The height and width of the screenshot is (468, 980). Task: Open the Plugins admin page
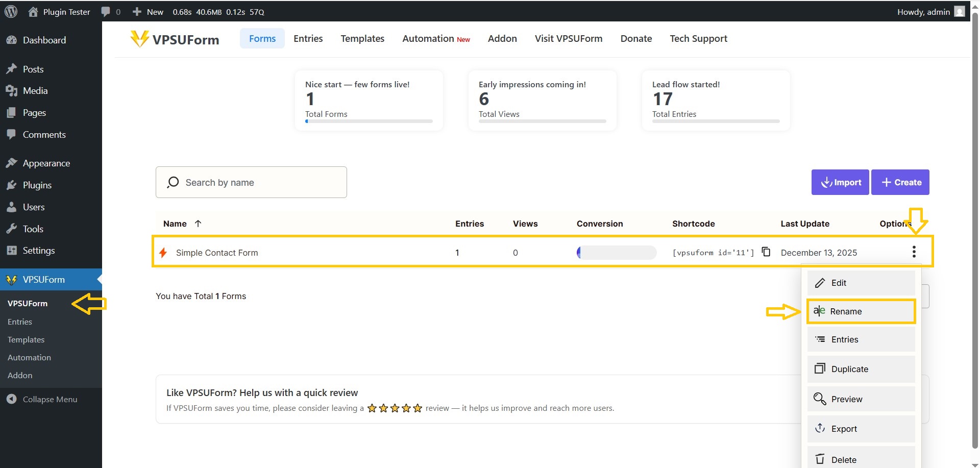point(37,185)
